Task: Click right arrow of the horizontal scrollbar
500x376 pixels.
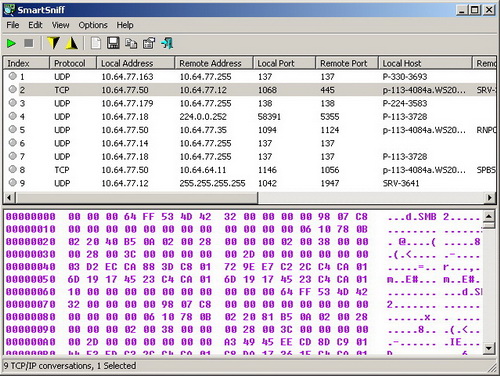Action: (489, 198)
